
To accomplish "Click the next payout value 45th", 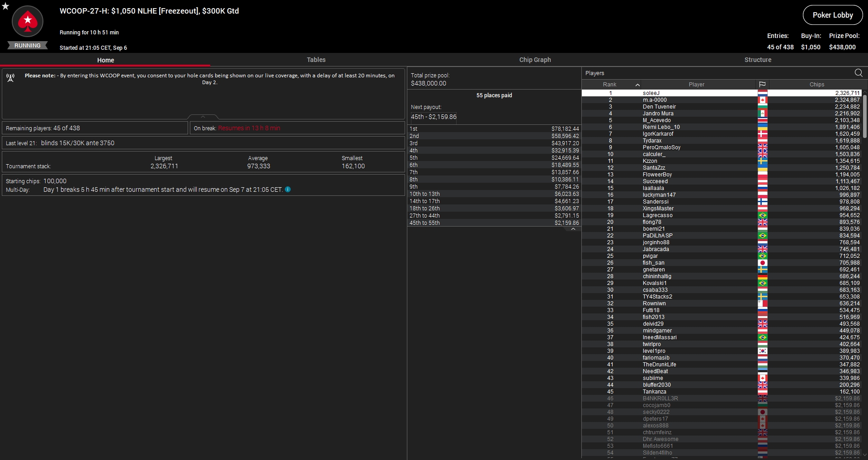I will pos(434,117).
